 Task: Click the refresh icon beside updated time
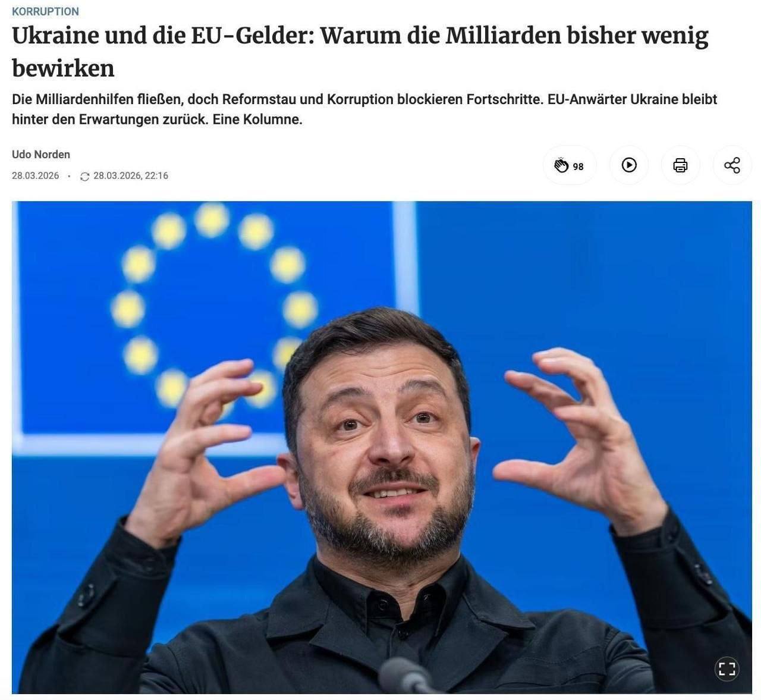84,176
